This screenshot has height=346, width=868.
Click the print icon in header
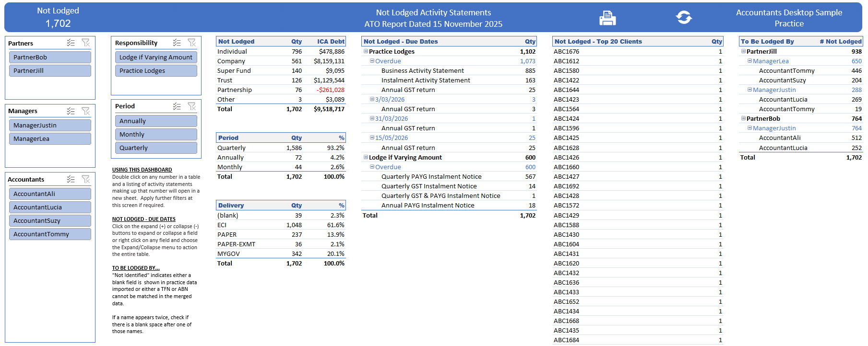pos(607,18)
